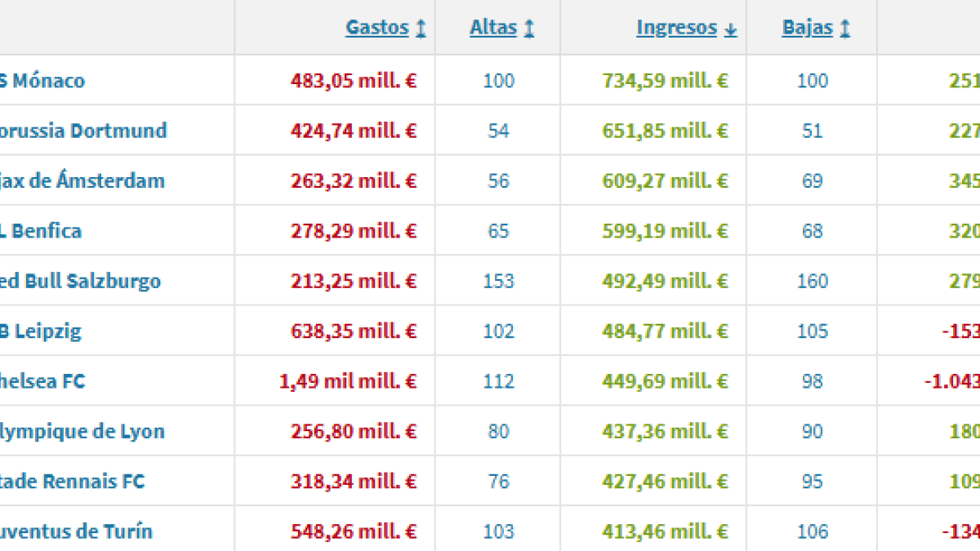Click Chelsea Bajas value 98
This screenshot has height=551, width=980.
pos(812,381)
